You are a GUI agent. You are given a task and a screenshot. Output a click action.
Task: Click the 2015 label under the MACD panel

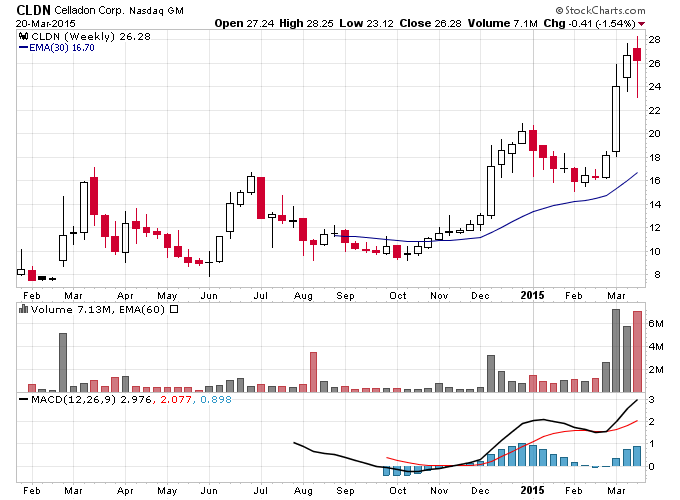532,490
